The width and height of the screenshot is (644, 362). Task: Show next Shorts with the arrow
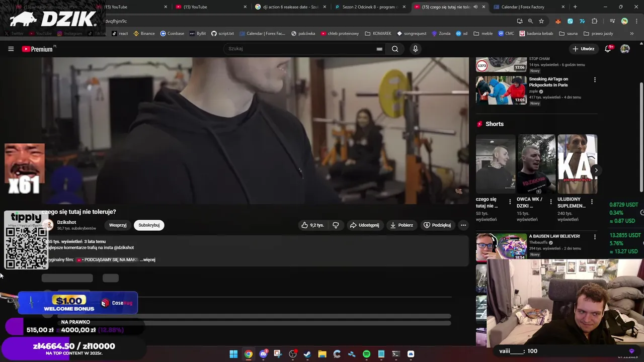(x=596, y=170)
